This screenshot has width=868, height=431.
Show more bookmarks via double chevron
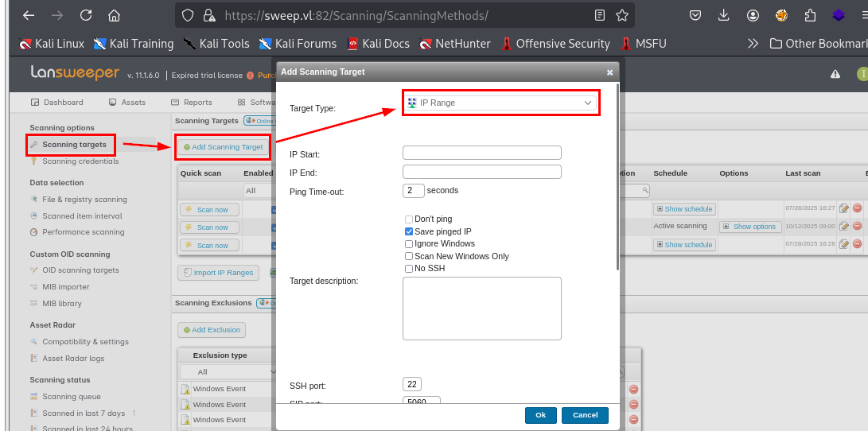tap(753, 43)
